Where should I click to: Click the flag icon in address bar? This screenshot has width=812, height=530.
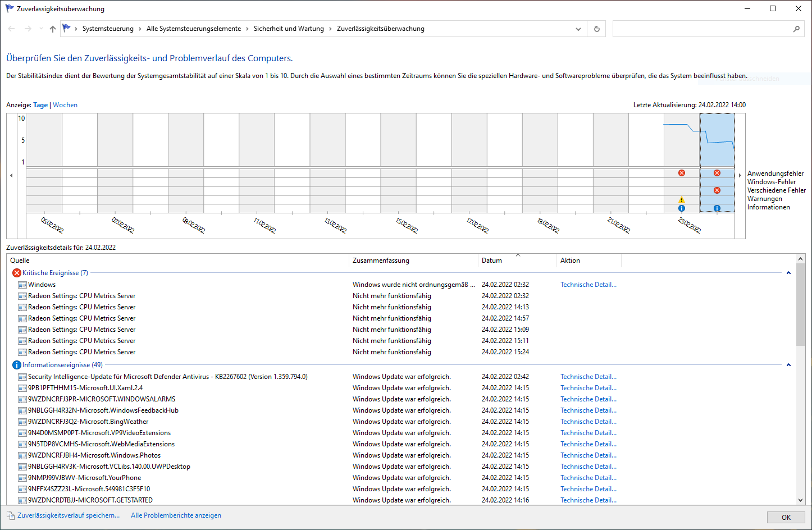pyautogui.click(x=66, y=28)
